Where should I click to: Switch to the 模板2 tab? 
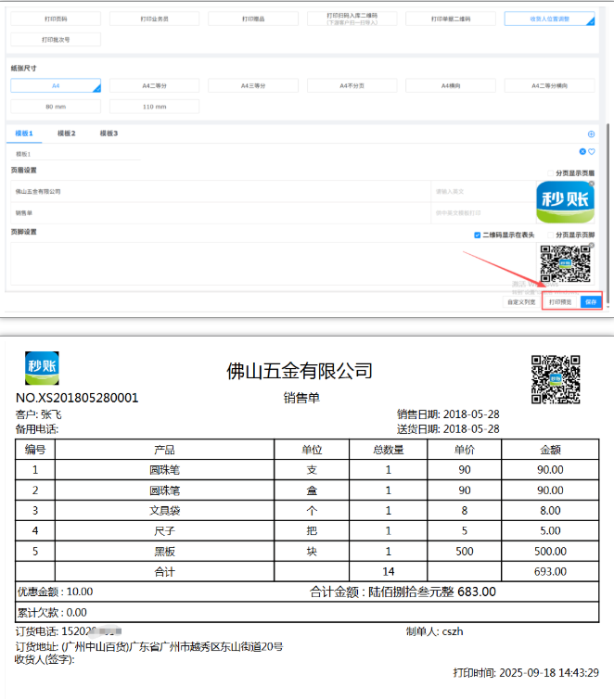coord(67,134)
